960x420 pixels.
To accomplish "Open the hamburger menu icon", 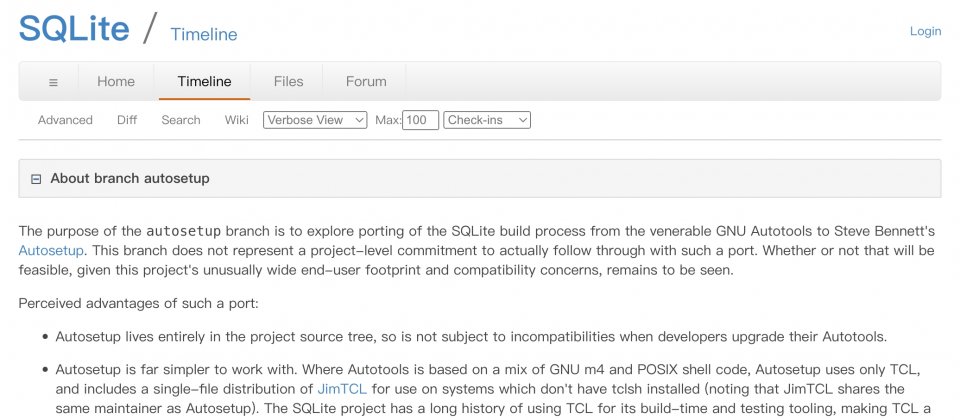I will (53, 81).
